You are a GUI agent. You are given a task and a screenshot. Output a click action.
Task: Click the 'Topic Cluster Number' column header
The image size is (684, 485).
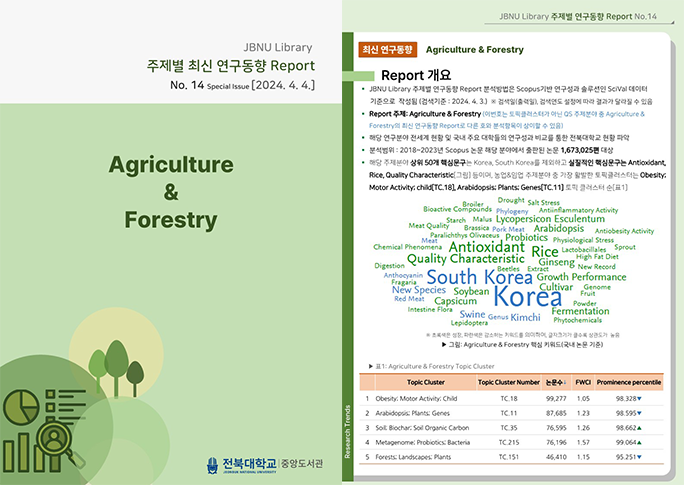[509, 382]
